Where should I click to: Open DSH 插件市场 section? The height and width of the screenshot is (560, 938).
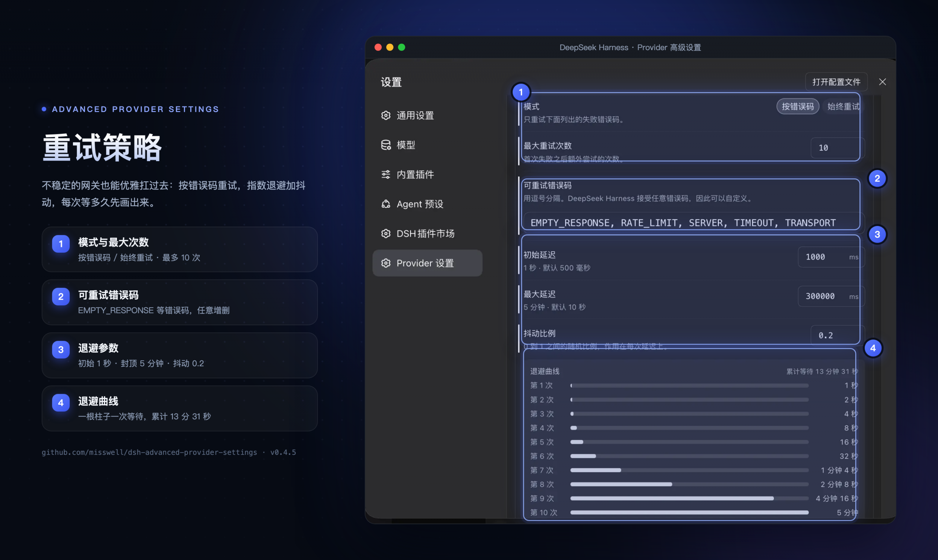coord(427,234)
